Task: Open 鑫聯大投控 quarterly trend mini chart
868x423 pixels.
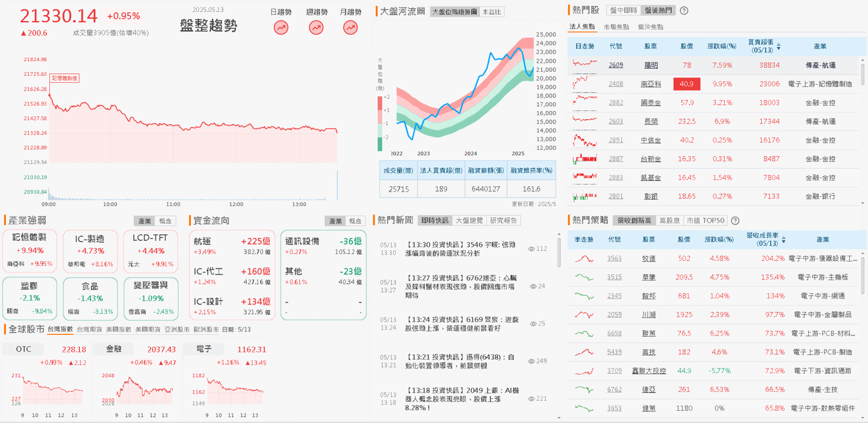Action: coord(584,371)
